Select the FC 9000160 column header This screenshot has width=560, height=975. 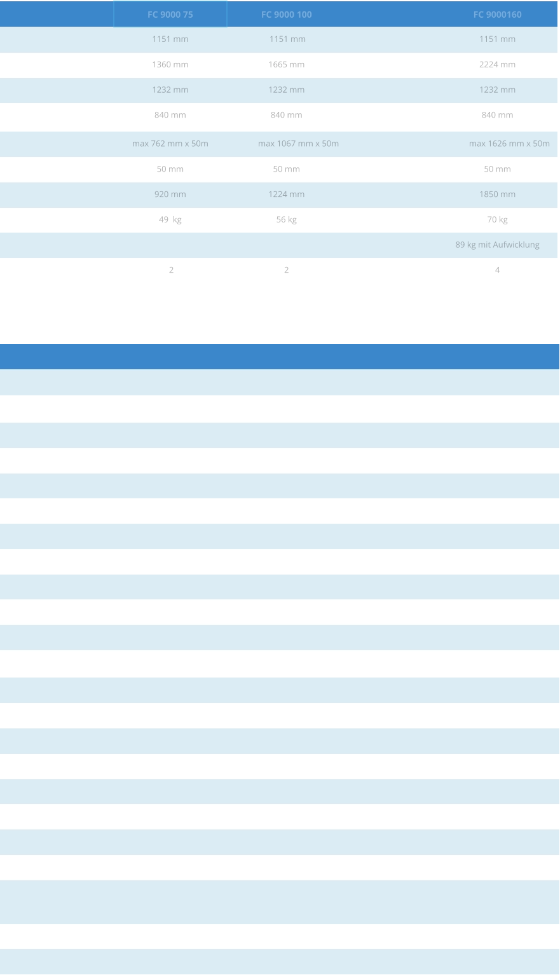click(x=497, y=15)
